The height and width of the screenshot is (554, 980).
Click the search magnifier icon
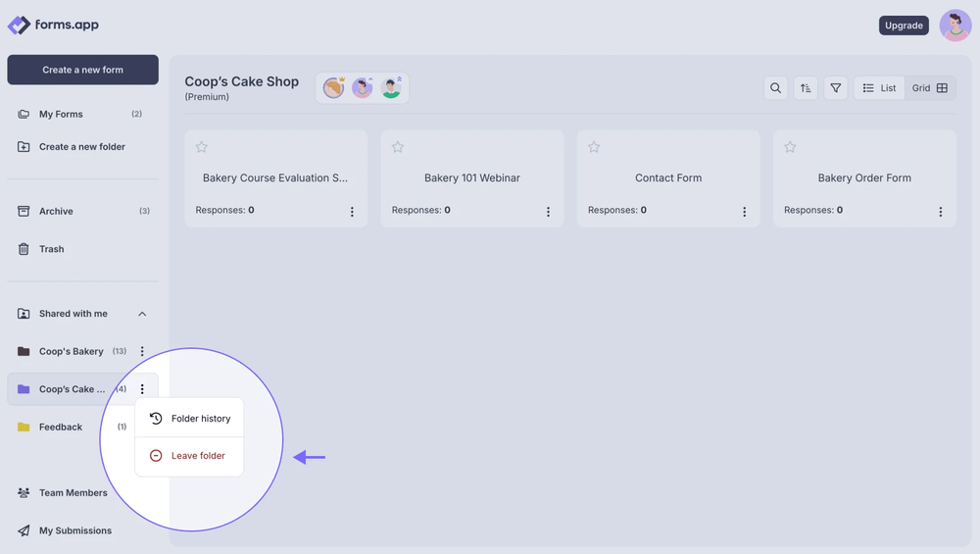coord(775,88)
